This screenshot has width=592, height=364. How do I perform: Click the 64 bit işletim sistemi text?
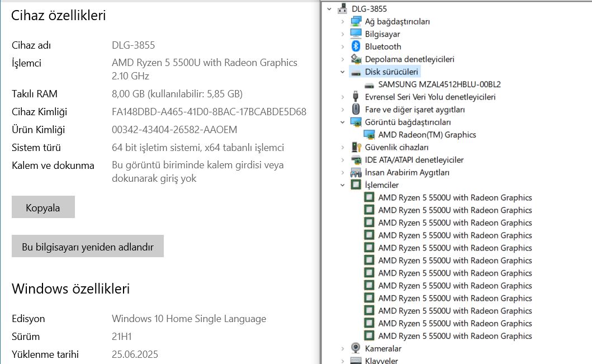(x=198, y=148)
